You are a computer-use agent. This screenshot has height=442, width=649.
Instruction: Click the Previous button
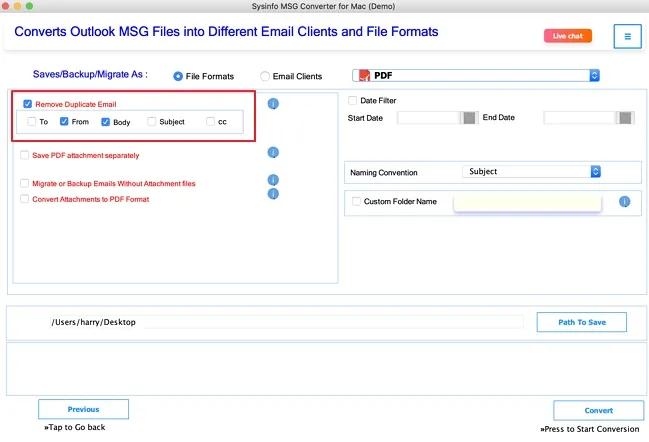(83, 409)
